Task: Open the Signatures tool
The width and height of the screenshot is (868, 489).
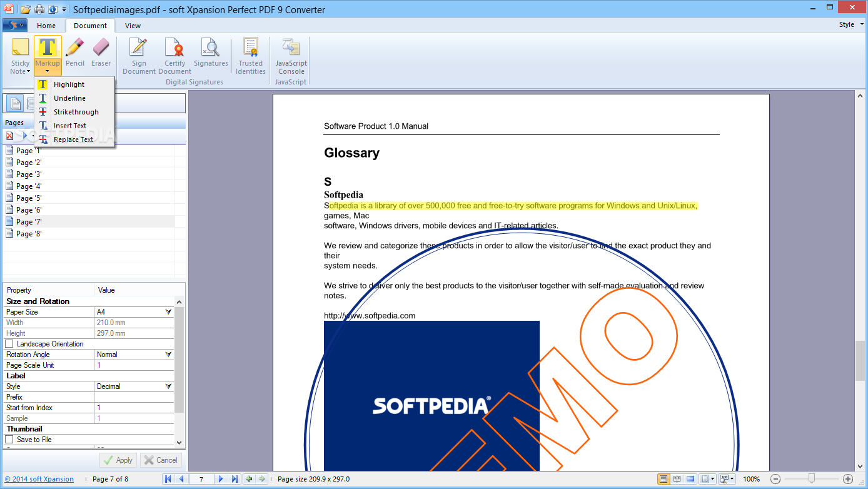Action: 211,53
